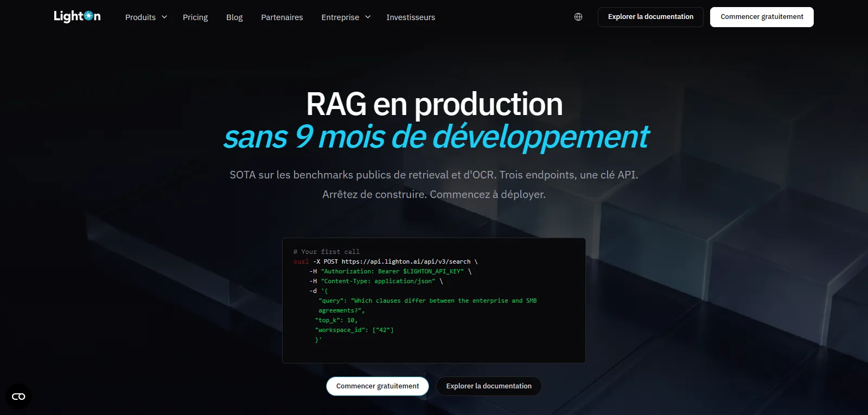Click the '# Your first call' comment
Viewport: 868px width, 415px height.
[327, 252]
